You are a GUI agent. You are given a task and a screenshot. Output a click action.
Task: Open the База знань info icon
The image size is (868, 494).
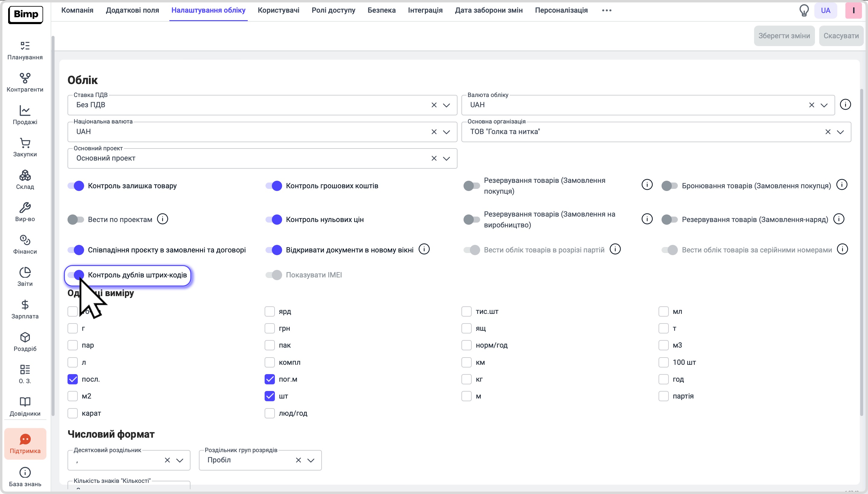pos(25,472)
